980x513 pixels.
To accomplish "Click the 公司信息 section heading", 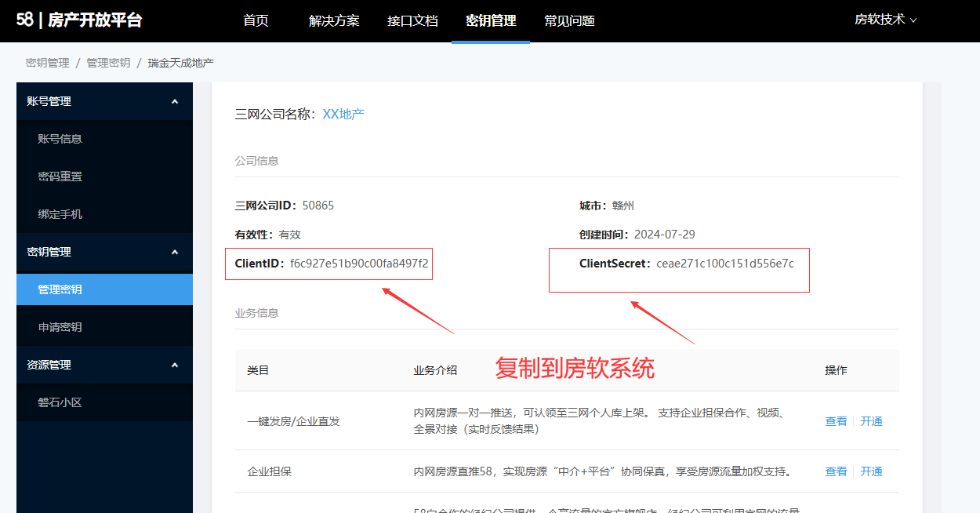I will (256, 160).
